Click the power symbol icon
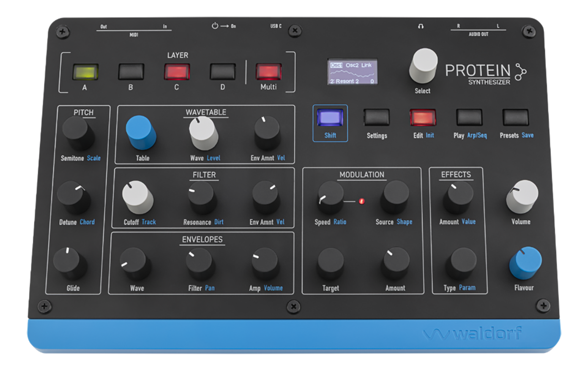 coord(215,26)
